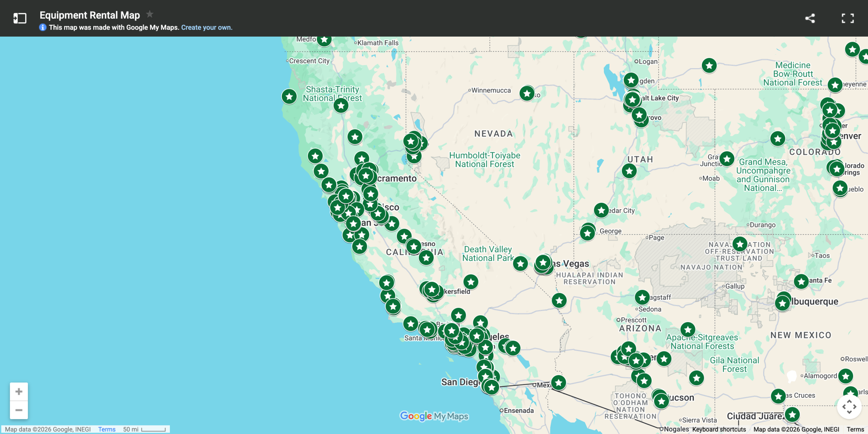The image size is (868, 434).
Task: Select the star marker east of Logan
Action: pyautogui.click(x=709, y=65)
